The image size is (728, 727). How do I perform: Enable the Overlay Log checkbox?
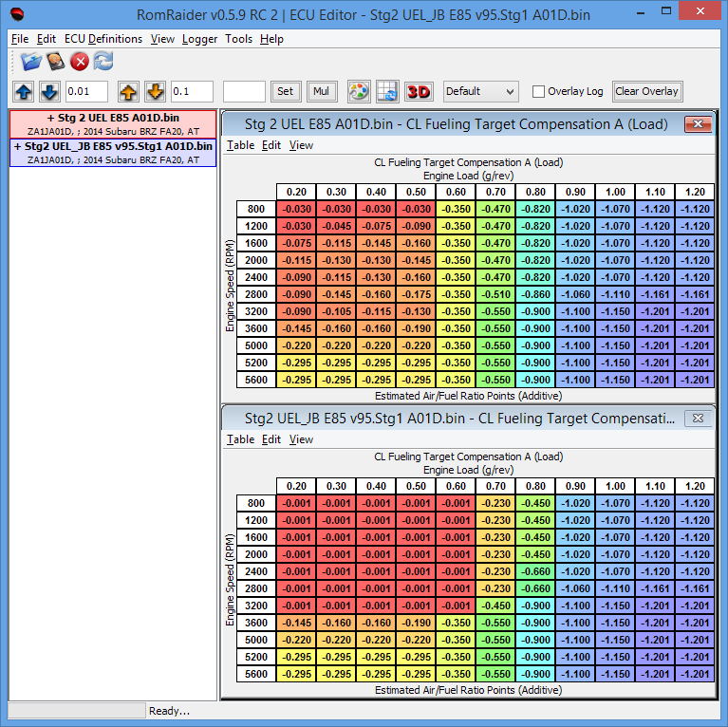coord(539,92)
